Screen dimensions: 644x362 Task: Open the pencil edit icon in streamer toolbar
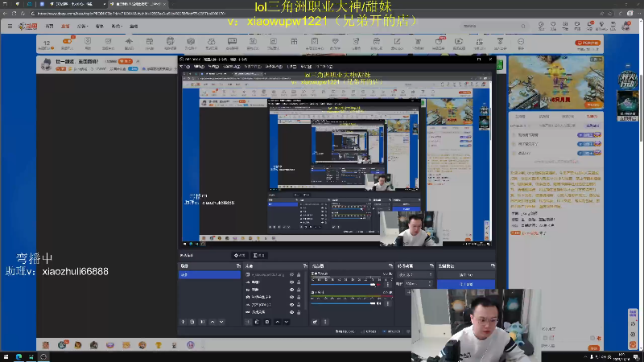pos(397,42)
